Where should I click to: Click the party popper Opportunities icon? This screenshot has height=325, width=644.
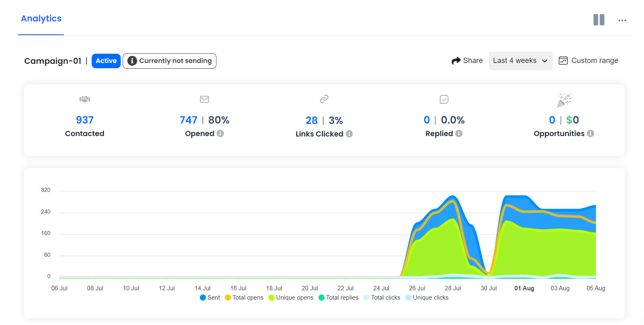tap(564, 100)
